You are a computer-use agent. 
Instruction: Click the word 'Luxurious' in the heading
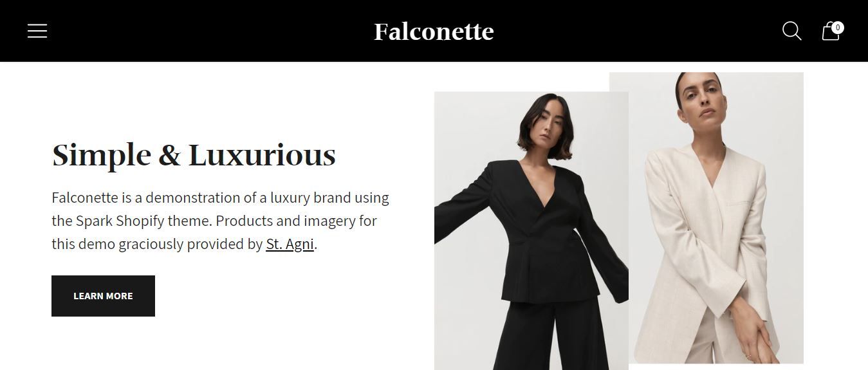point(262,155)
